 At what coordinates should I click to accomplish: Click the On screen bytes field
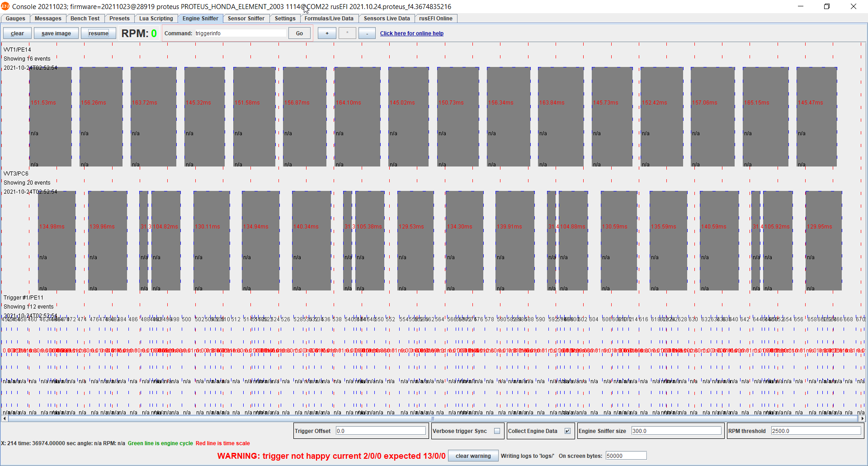(626, 456)
